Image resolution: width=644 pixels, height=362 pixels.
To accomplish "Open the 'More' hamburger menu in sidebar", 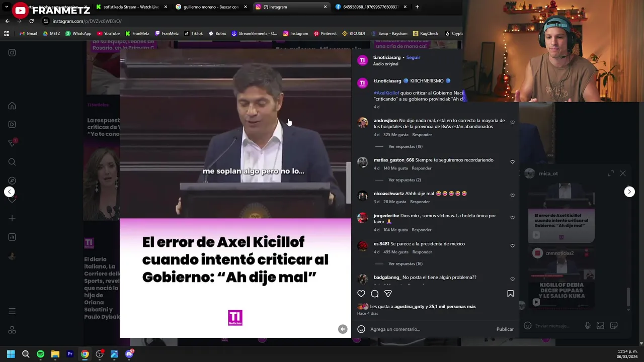I will tap(12, 311).
